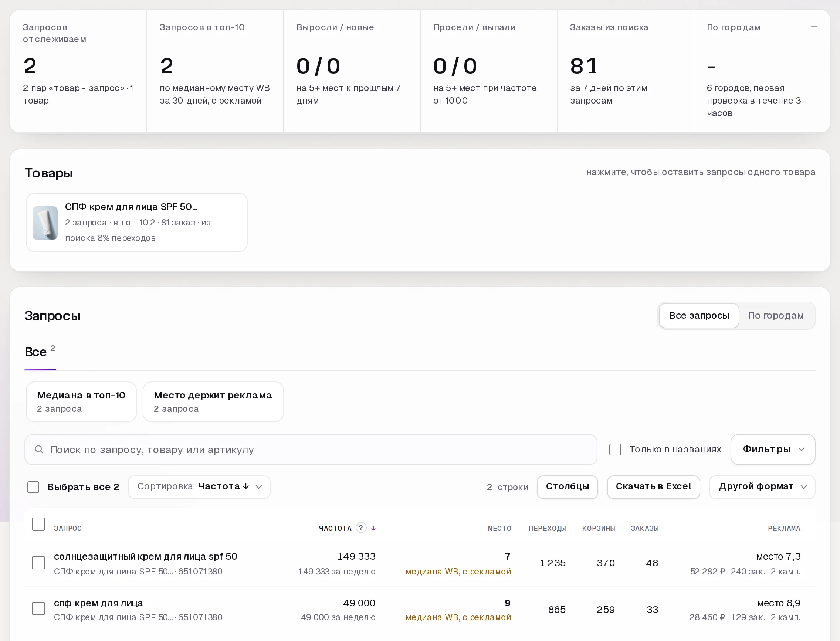This screenshot has height=641, width=840.
Task: Switch to Все запросы tab
Action: pyautogui.click(x=699, y=316)
